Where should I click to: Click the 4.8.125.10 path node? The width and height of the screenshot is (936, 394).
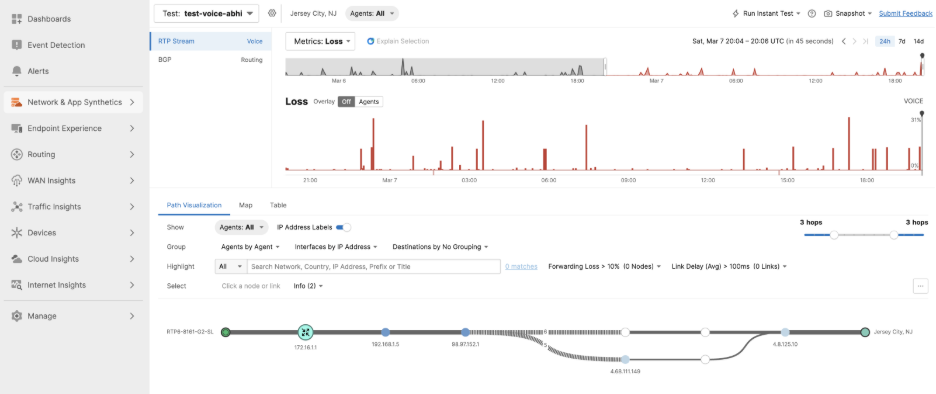785,332
